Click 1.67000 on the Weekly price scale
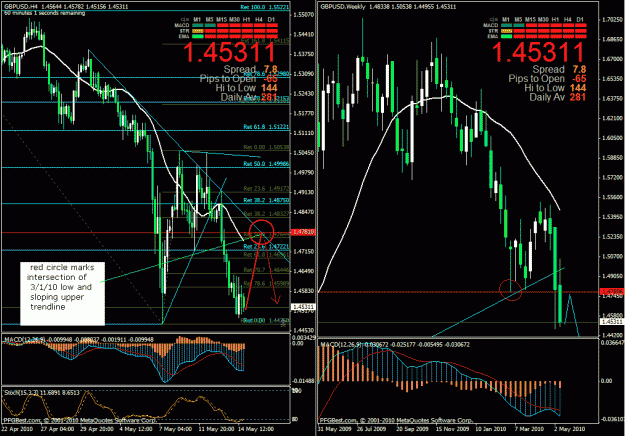The image size is (625, 436). [x=612, y=59]
